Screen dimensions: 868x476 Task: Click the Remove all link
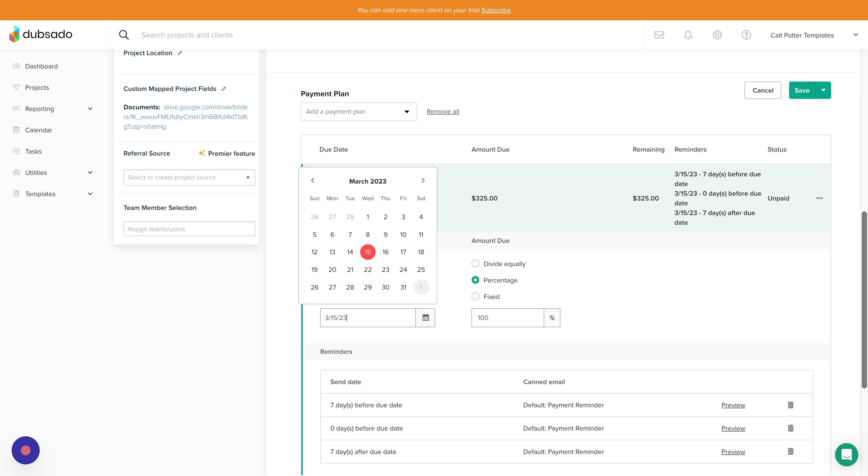(x=443, y=112)
